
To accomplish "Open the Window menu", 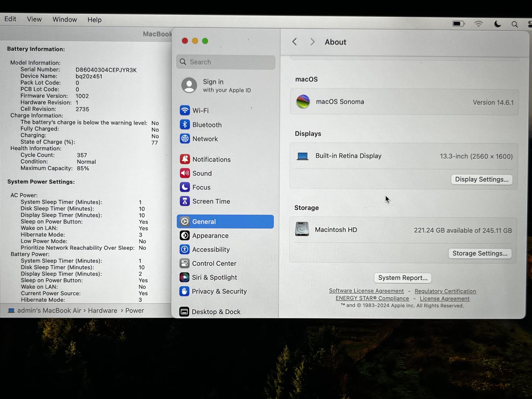I will 65,20.
